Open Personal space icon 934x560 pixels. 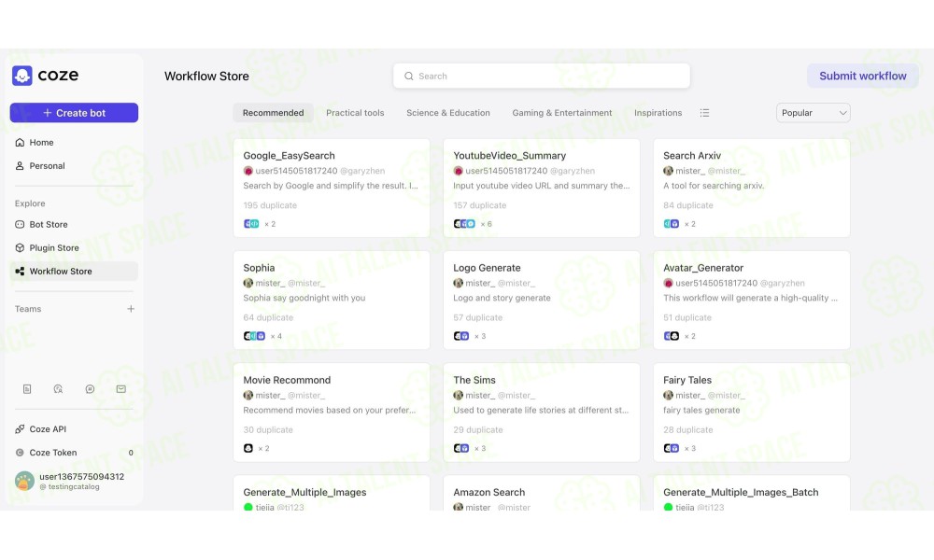coord(20,165)
